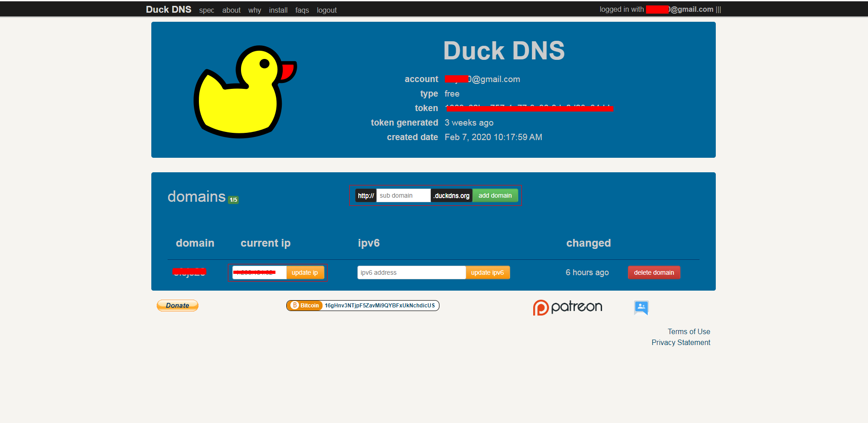Click the PayPal Donate button
Screen dimensions: 868x423
point(178,306)
